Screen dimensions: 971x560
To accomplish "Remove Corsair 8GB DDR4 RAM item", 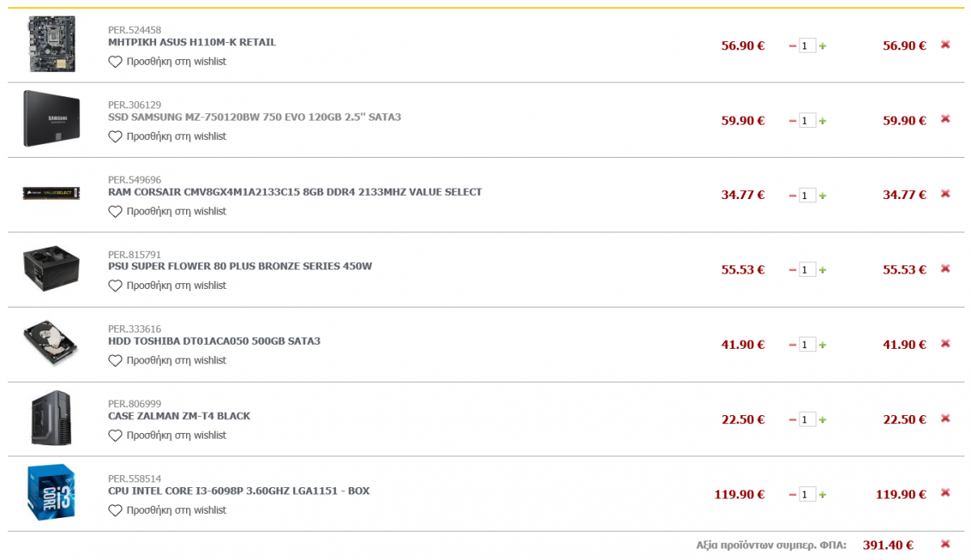I will point(945,194).
